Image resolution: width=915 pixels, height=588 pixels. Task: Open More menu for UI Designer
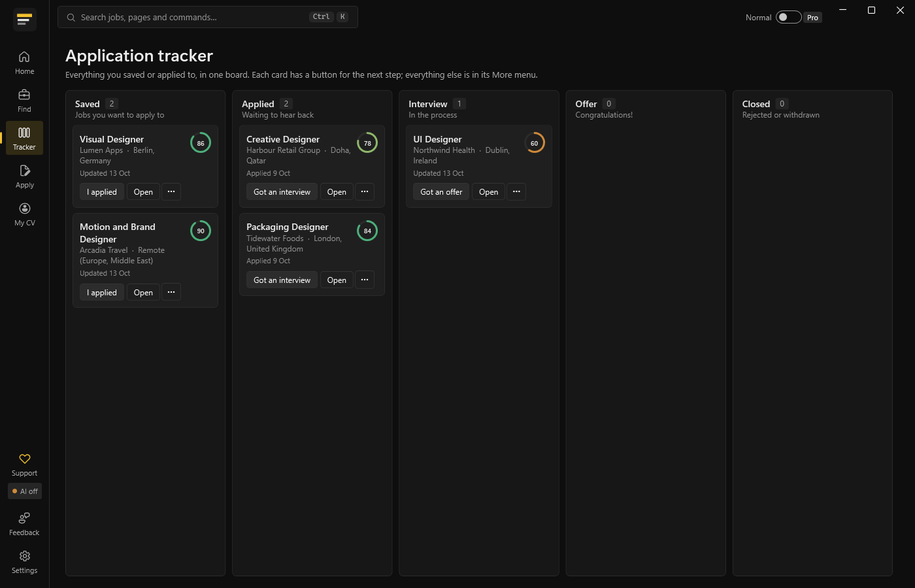point(516,191)
